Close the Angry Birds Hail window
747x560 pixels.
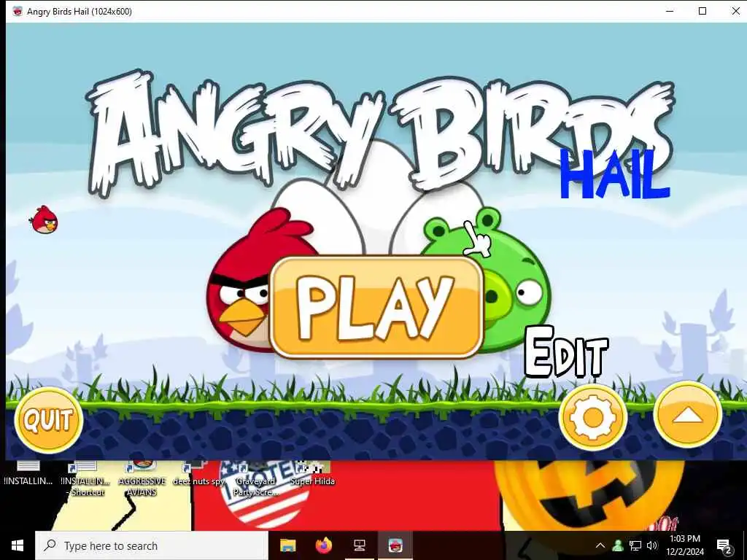pyautogui.click(x=735, y=11)
